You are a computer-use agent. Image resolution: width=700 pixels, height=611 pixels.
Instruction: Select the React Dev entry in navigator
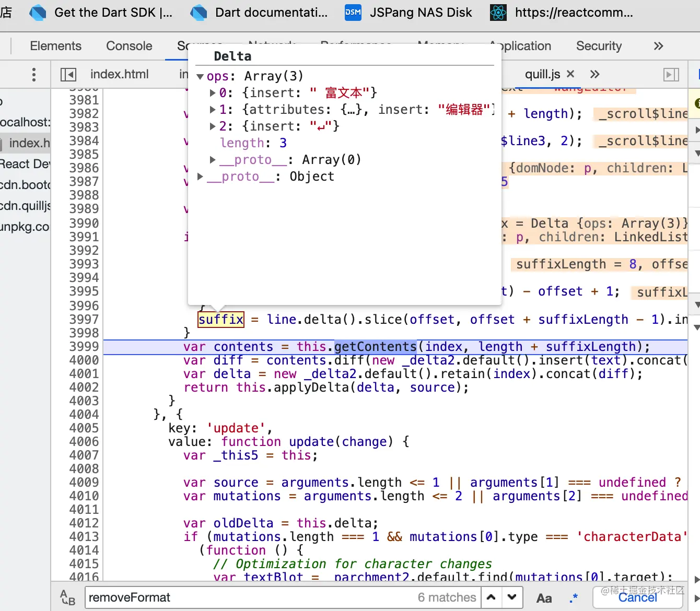25,164
